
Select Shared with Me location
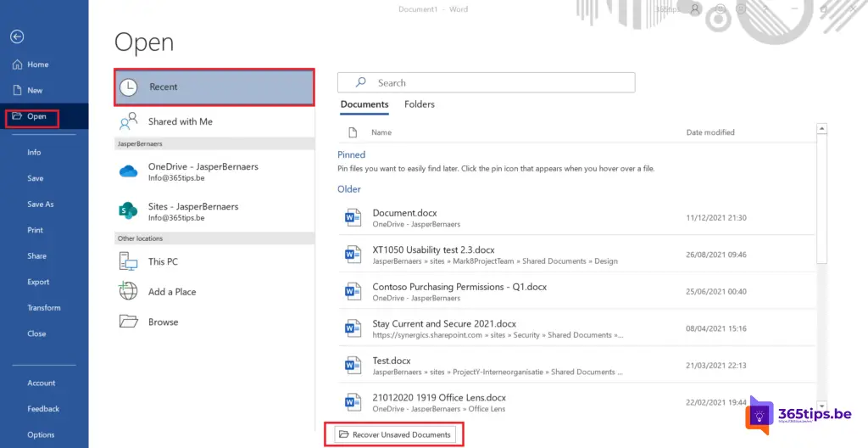[214, 121]
